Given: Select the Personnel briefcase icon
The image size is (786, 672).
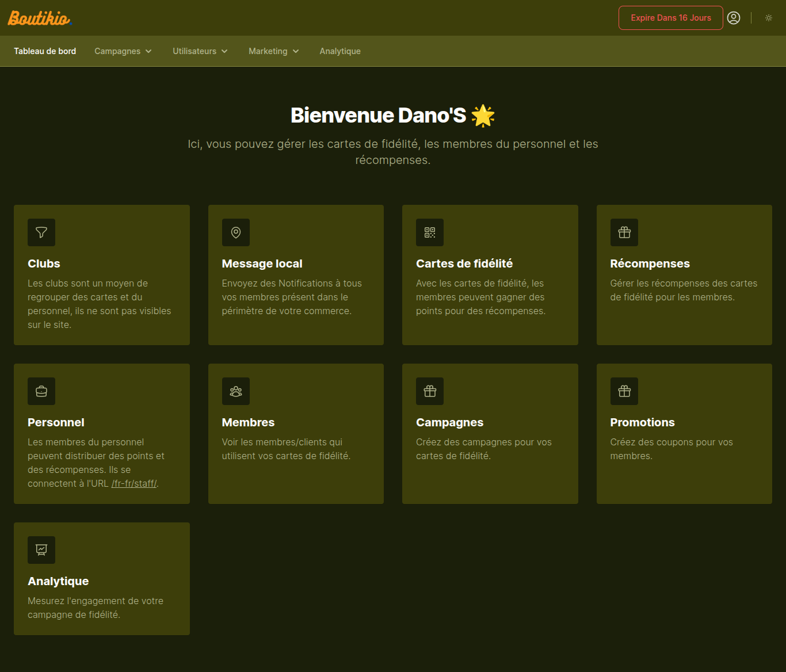Looking at the screenshot, I should pos(41,391).
